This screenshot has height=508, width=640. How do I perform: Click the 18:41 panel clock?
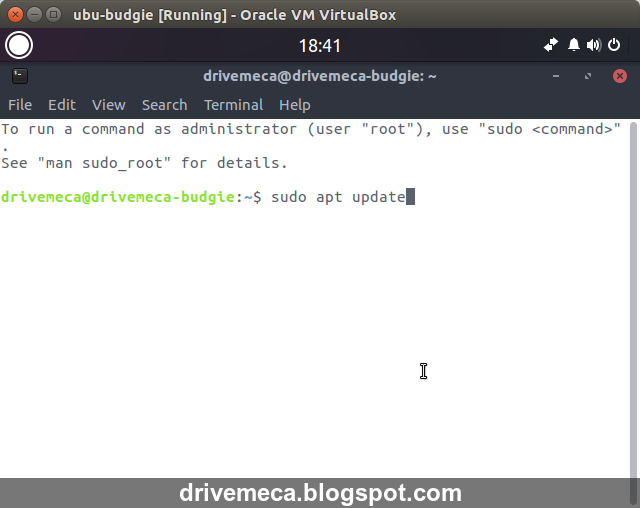coord(320,46)
